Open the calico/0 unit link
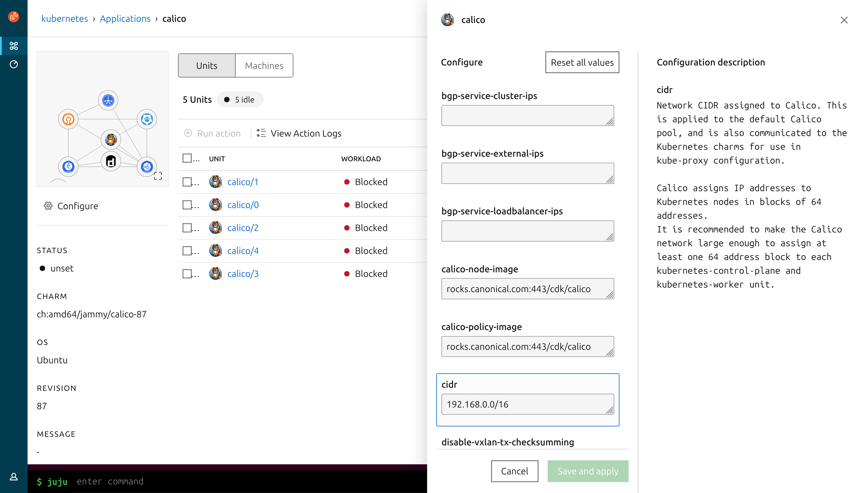The height and width of the screenshot is (493, 868). [243, 205]
